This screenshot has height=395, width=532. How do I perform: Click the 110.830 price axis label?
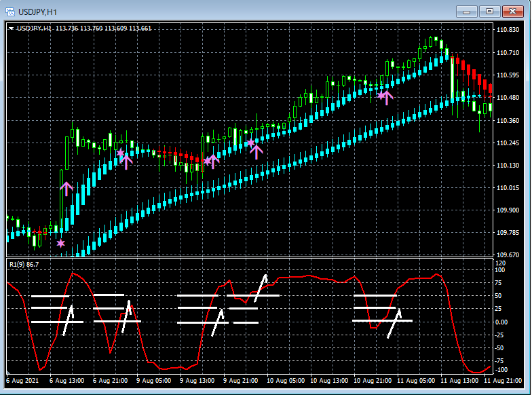point(508,30)
